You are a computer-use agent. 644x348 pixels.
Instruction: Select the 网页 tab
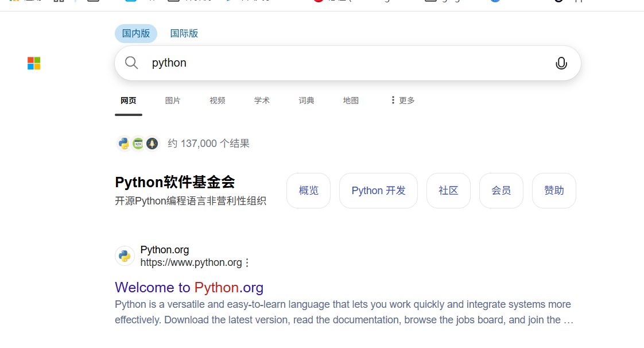(x=128, y=100)
